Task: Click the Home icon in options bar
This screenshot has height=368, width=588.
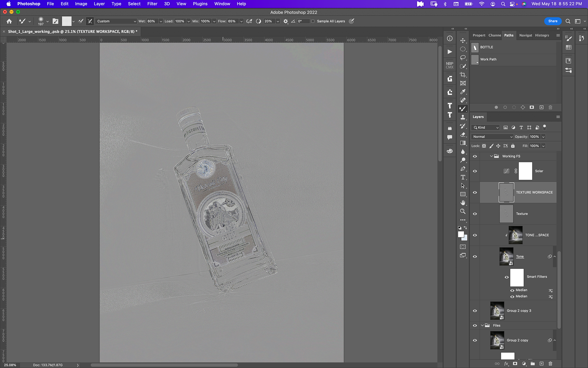Action: click(x=9, y=21)
